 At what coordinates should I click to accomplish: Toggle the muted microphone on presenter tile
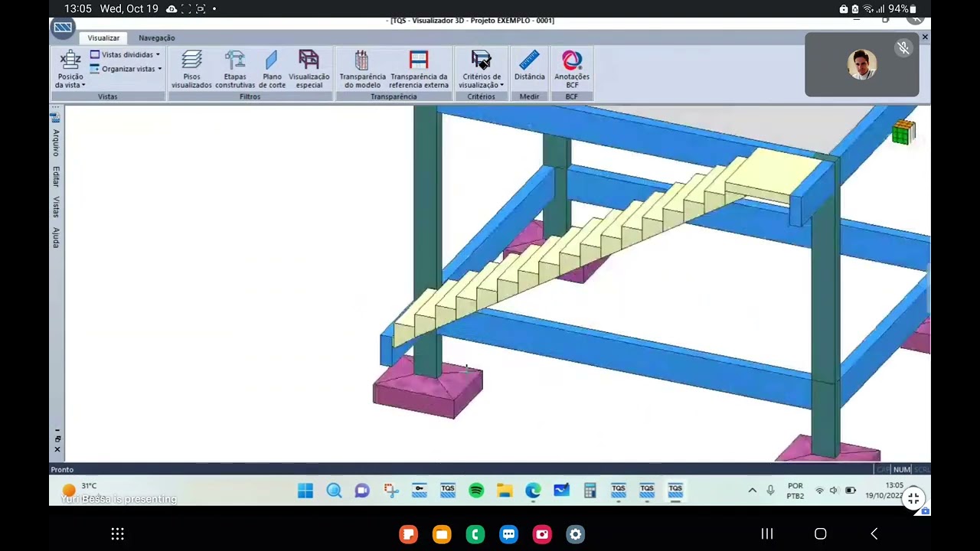(x=903, y=48)
